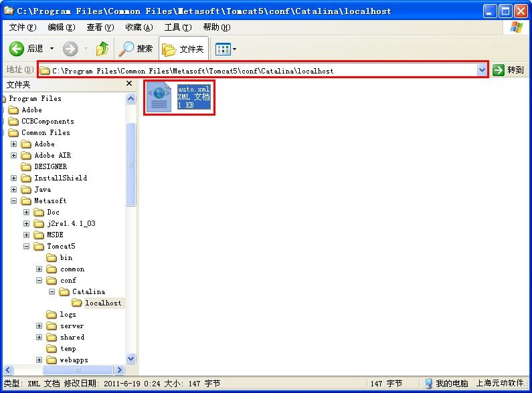Expand the address bar dropdown arrow
Viewport: 532px width, 393px height.
(x=481, y=70)
